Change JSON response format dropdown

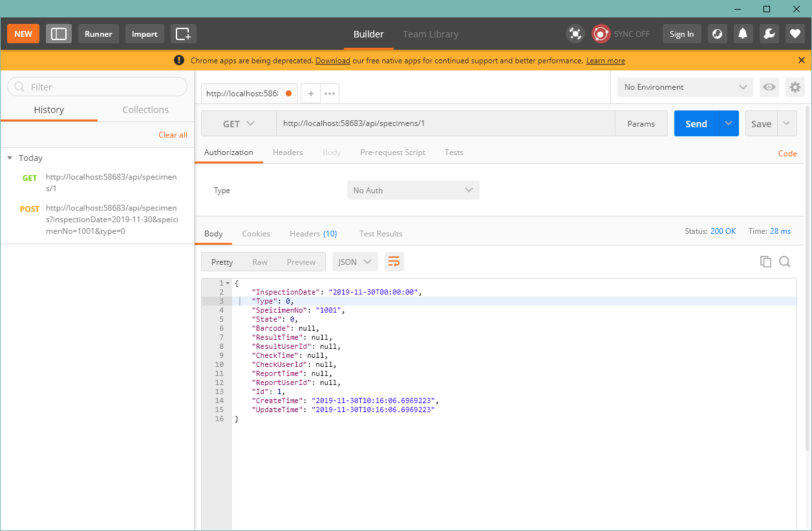355,262
